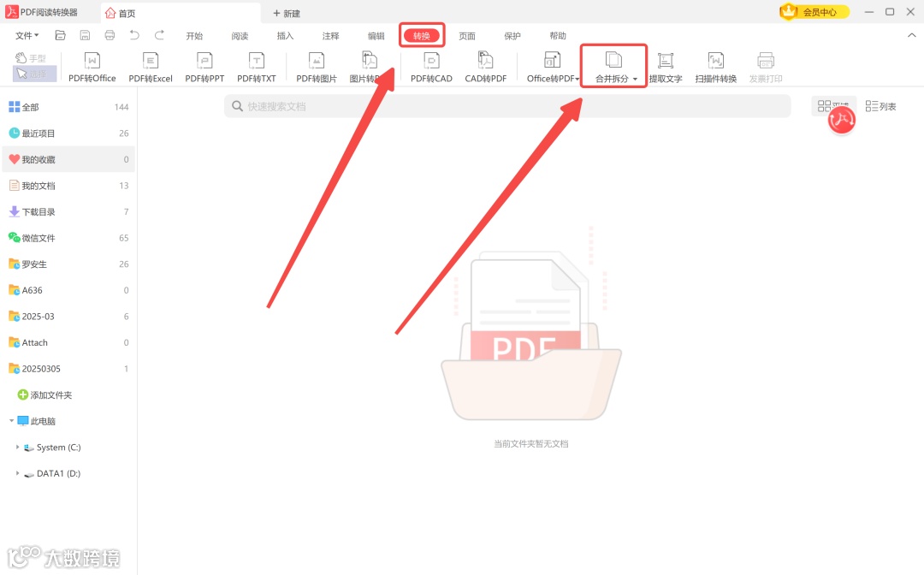Open 我的文档 in the sidebar
Viewport: 924px width, 575px height.
click(x=68, y=186)
